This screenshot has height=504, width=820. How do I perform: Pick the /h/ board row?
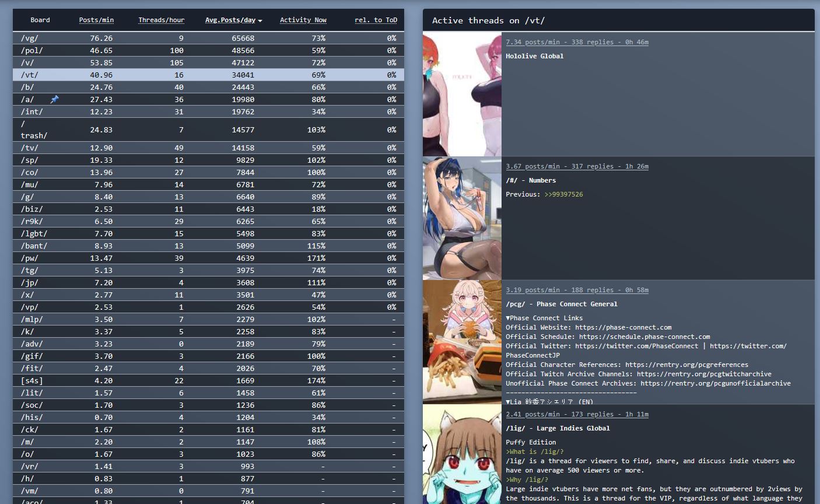(x=208, y=478)
